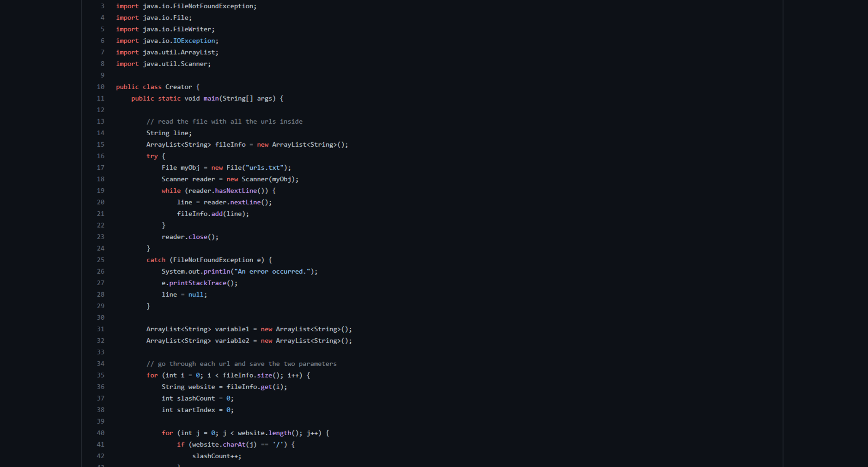The image size is (868, 467).
Task: Click the 'Scanner reader' declaration
Action: (x=230, y=179)
